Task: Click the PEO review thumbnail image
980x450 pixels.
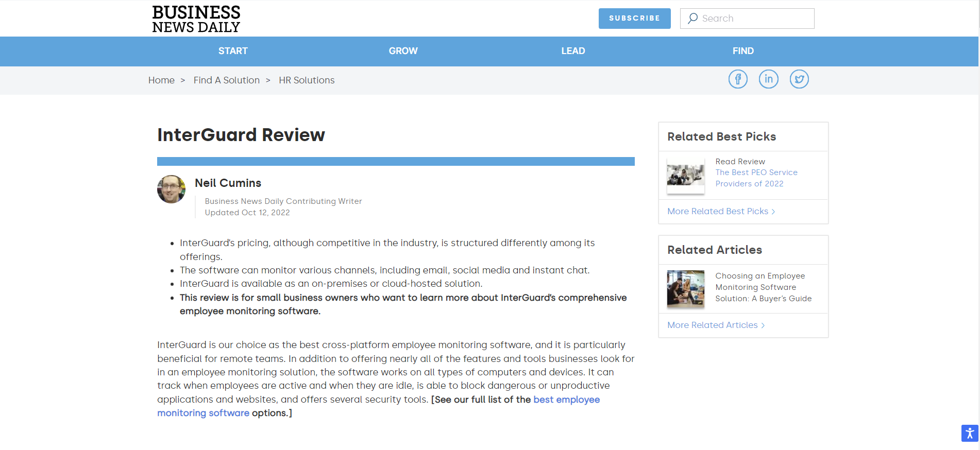Action: [x=685, y=176]
